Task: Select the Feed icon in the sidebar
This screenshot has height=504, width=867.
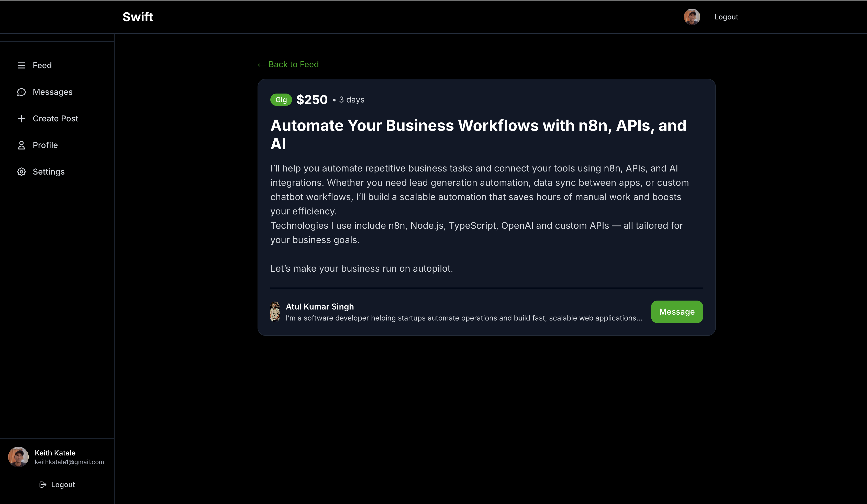Action: pyautogui.click(x=22, y=65)
